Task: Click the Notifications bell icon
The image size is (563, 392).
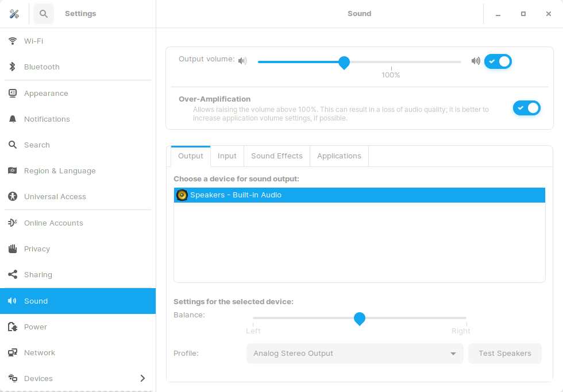Action: click(13, 119)
